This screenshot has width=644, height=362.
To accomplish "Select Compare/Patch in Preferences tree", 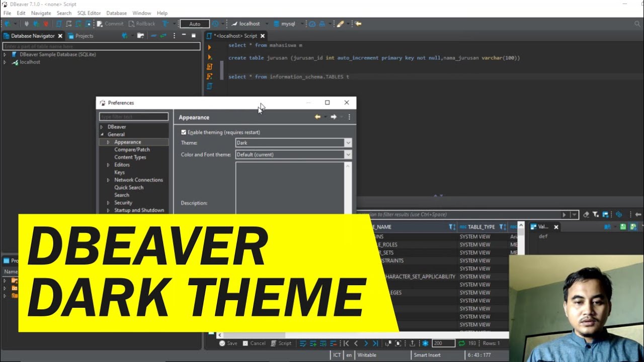I will 132,150.
